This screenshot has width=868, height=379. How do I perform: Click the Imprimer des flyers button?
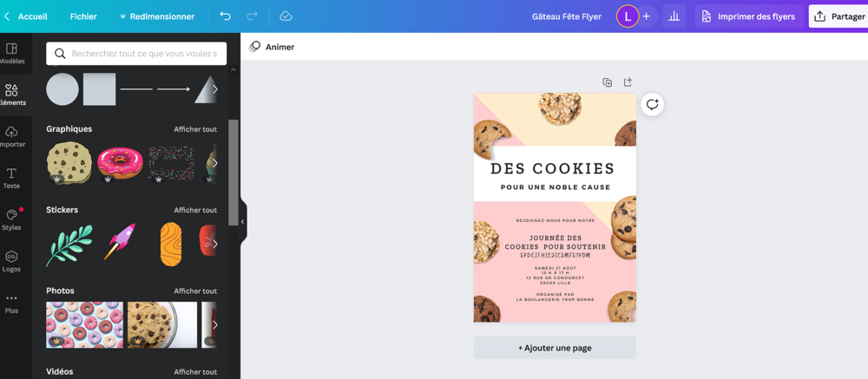point(749,16)
